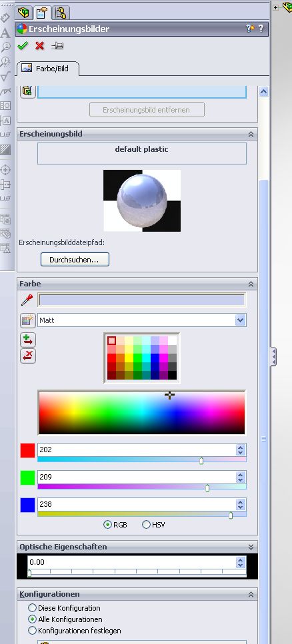Open the FeatureManager tree tab icon
The image size is (292, 644).
pos(24,13)
